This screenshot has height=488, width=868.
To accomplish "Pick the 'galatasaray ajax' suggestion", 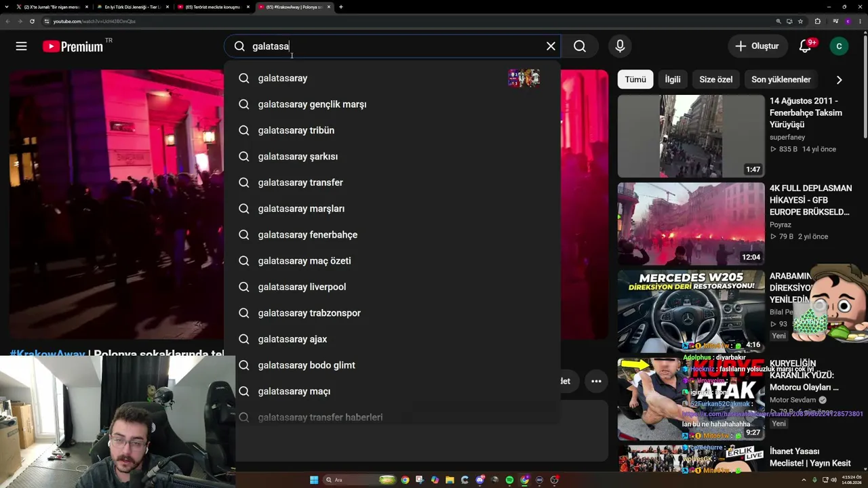I will [392, 339].
